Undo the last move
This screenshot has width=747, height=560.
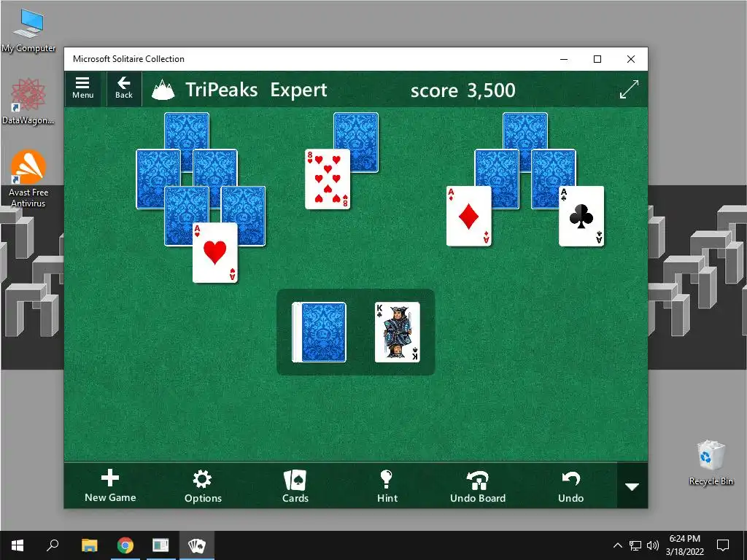pyautogui.click(x=570, y=486)
